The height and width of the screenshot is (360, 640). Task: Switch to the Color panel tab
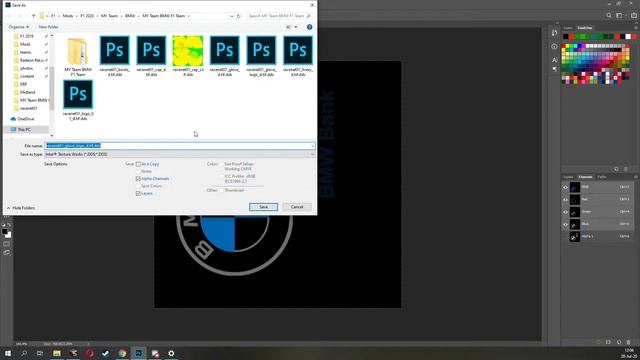568,28
